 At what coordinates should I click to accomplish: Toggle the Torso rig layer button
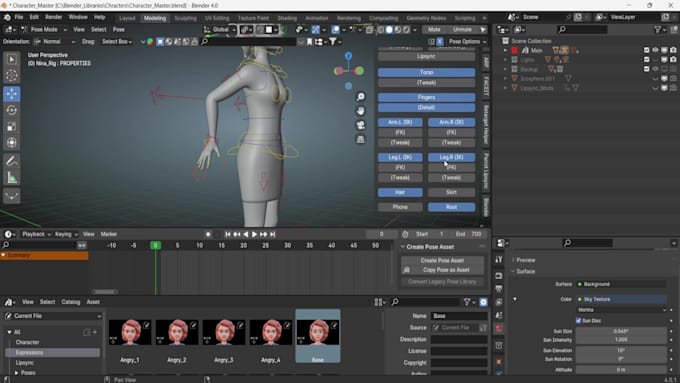[426, 72]
